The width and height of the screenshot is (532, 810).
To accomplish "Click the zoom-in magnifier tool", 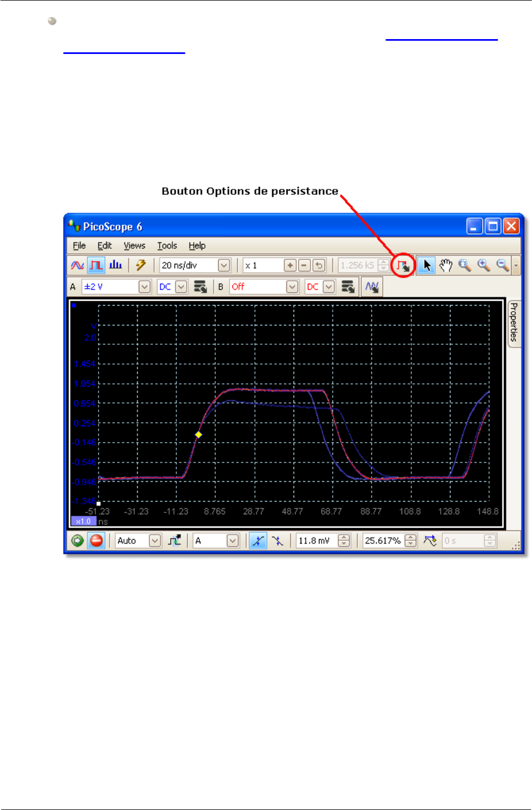I will coord(484,265).
